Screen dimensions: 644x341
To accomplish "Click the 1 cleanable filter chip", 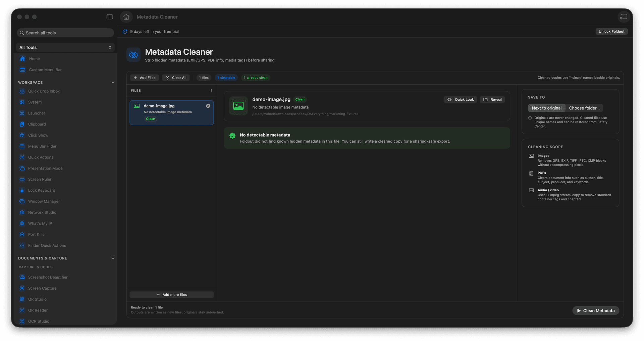I will [x=226, y=78].
